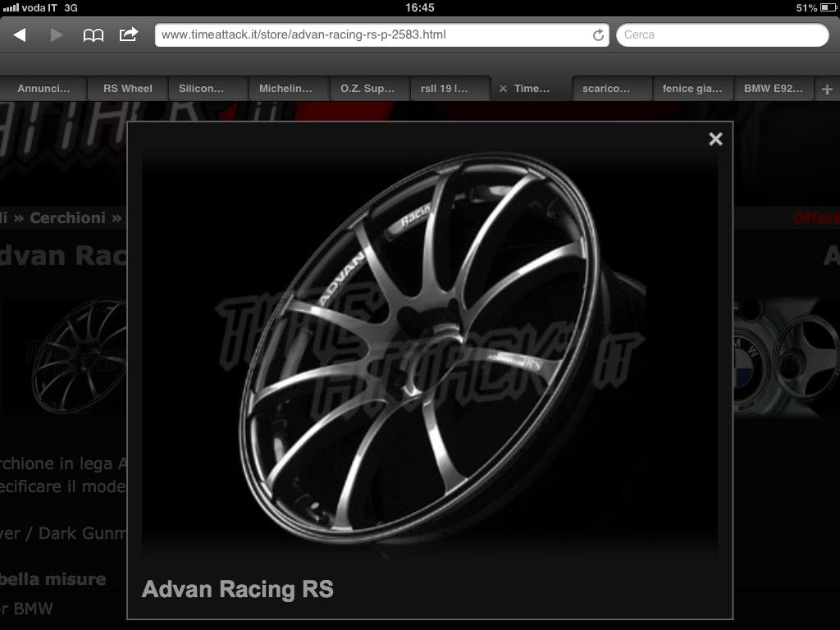This screenshot has width=840, height=630.
Task: Close the active Time... tab
Action: tap(503, 89)
